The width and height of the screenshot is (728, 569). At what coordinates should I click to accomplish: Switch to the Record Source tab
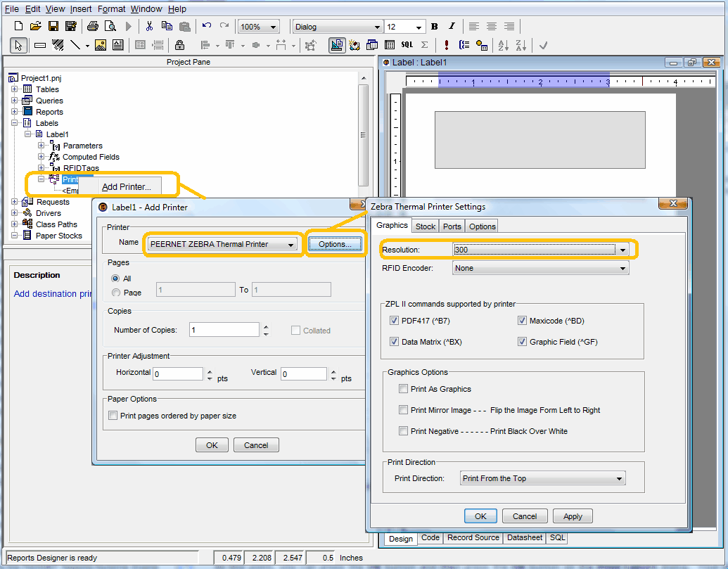point(473,537)
